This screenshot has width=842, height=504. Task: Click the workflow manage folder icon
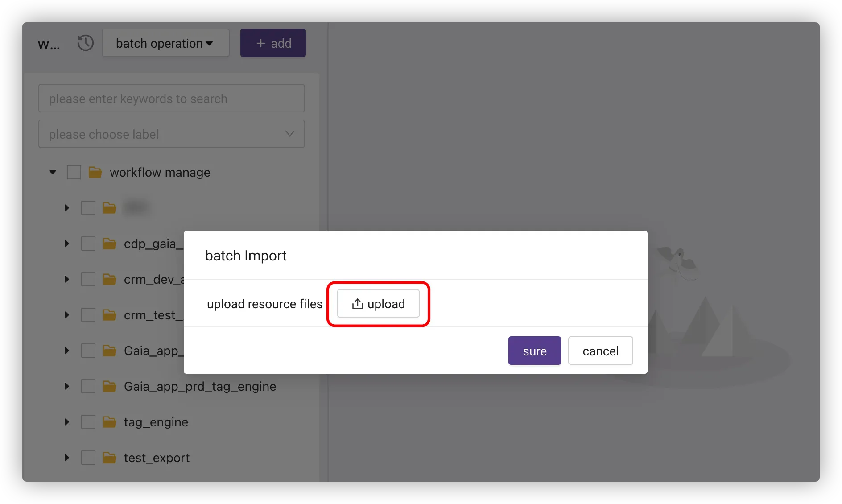pos(95,172)
